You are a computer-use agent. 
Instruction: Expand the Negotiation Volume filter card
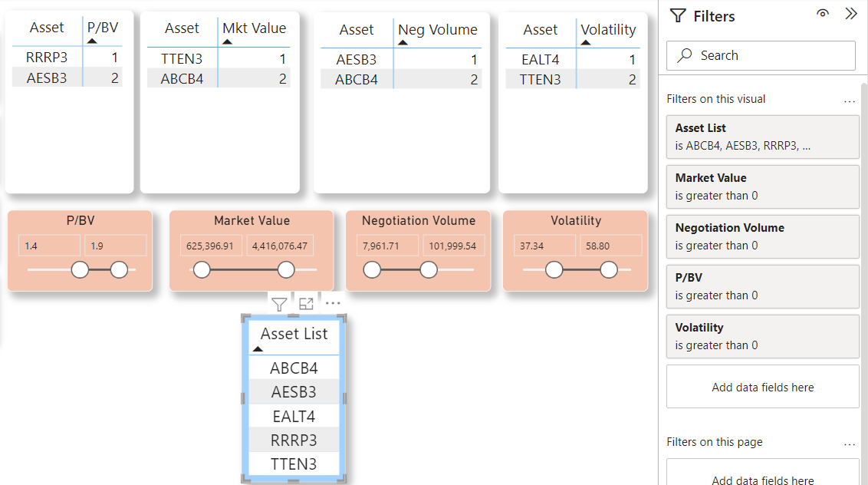(x=762, y=236)
